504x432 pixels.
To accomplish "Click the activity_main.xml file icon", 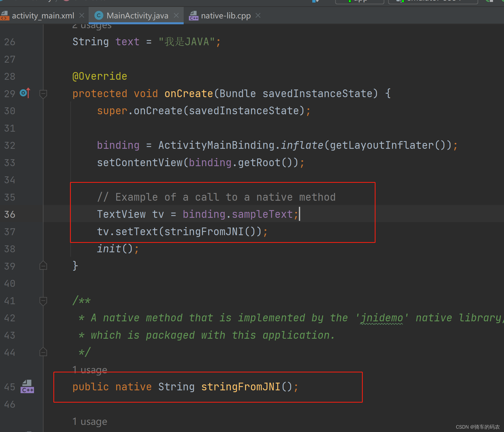I will coord(5,16).
